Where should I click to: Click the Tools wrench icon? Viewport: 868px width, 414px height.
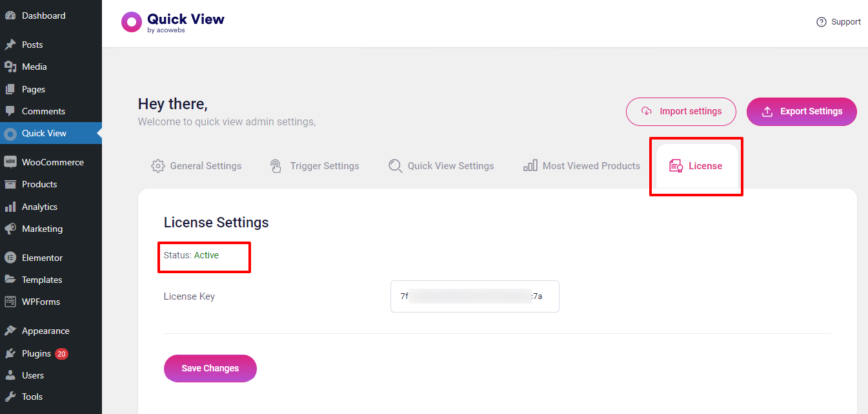[10, 397]
